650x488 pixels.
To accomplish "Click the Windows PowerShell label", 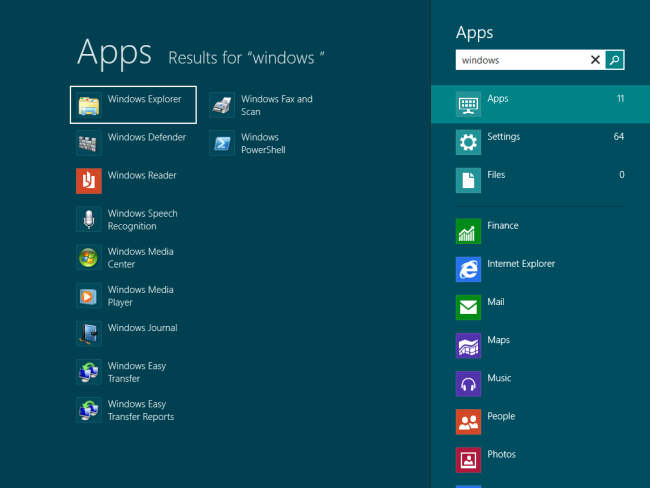I will coord(263,143).
